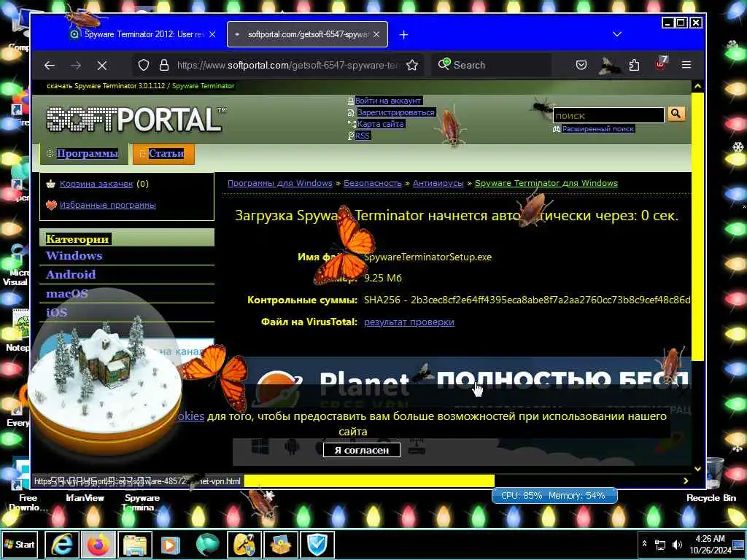This screenshot has height=560, width=747.
Task: Click the Войти на аккаунт link
Action: tap(388, 101)
